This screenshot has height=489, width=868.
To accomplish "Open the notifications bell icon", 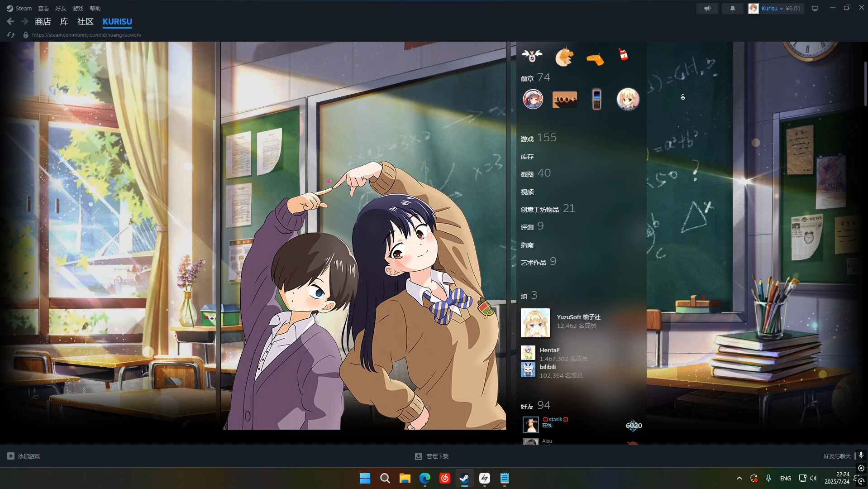I will (x=732, y=8).
